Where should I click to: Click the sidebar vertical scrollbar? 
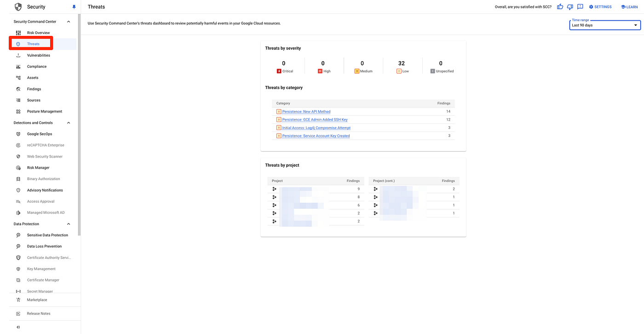pyautogui.click(x=80, y=124)
